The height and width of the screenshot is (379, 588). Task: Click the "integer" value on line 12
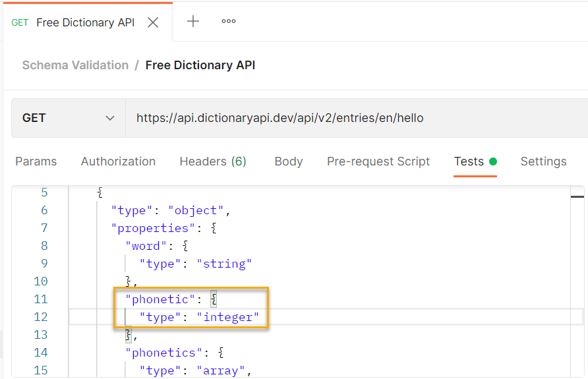point(227,317)
